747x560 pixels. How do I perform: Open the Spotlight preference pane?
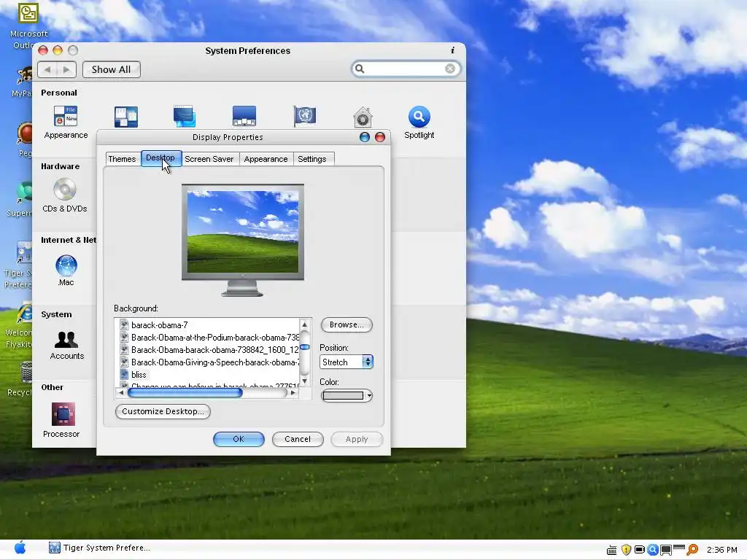point(419,122)
